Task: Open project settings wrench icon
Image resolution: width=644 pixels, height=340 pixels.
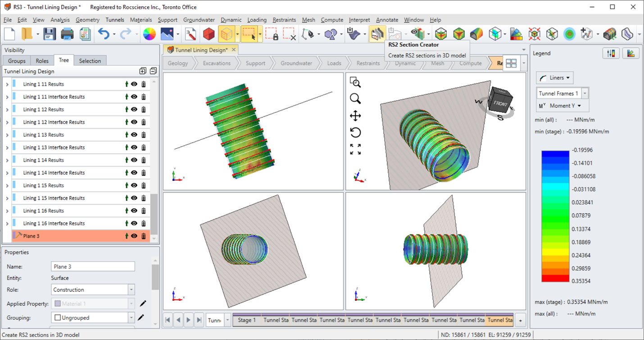Action: click(190, 34)
